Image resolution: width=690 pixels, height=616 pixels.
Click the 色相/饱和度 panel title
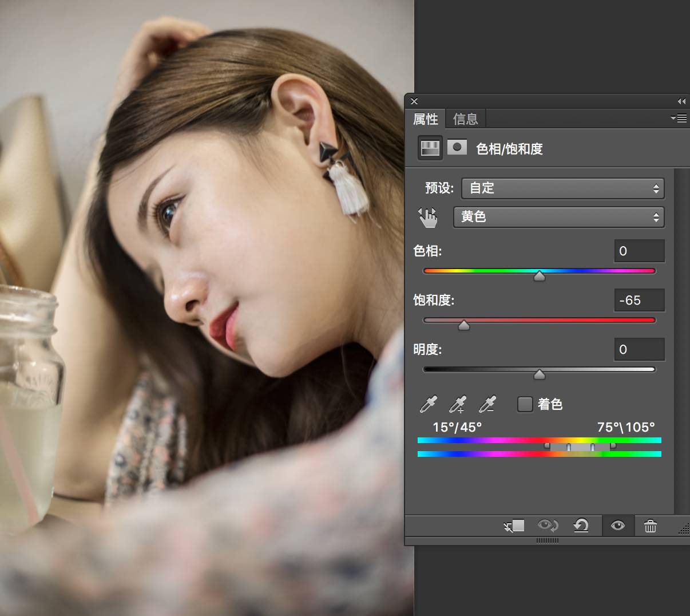pos(509,149)
